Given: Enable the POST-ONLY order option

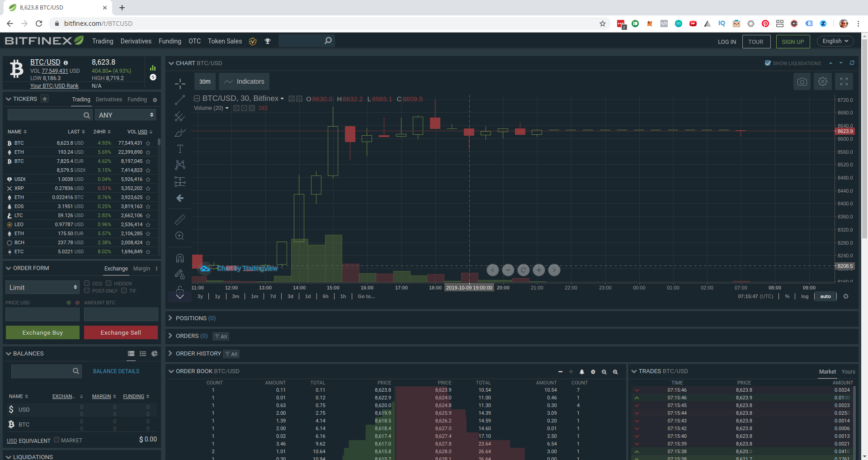Looking at the screenshot, I should coord(87,290).
